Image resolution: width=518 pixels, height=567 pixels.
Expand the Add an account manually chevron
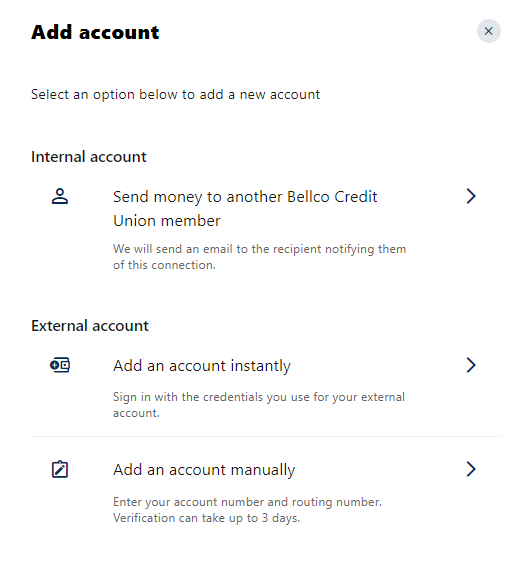471,469
